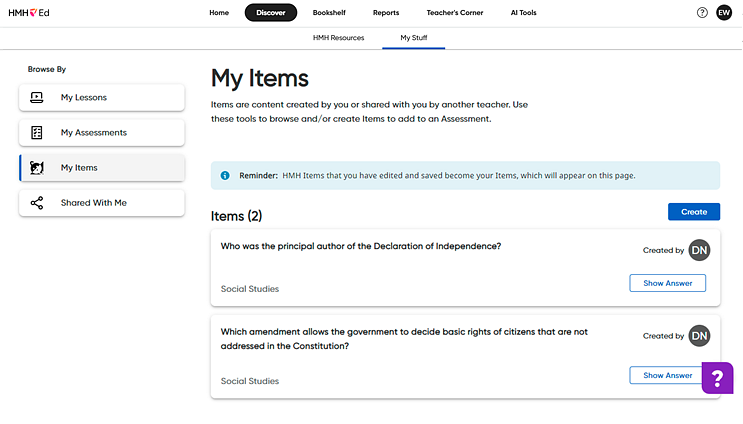This screenshot has height=424, width=743.
Task: Open AI Tools in the top navigation
Action: (524, 13)
